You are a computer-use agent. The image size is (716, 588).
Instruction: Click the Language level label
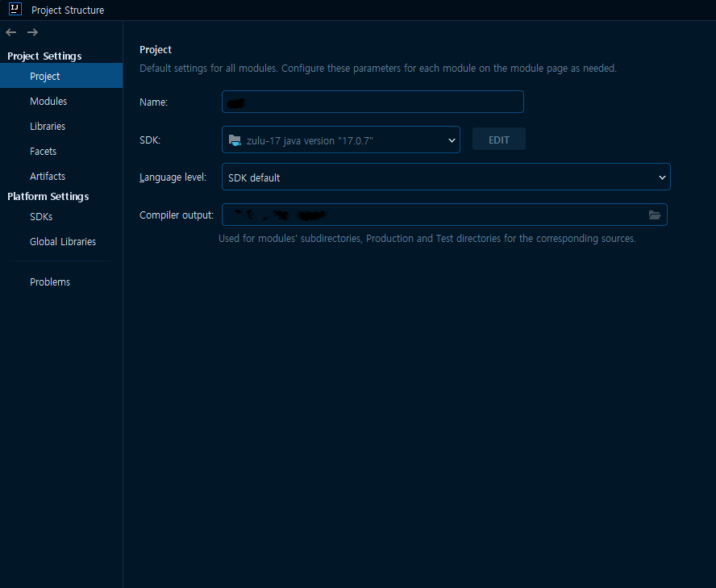[173, 177]
